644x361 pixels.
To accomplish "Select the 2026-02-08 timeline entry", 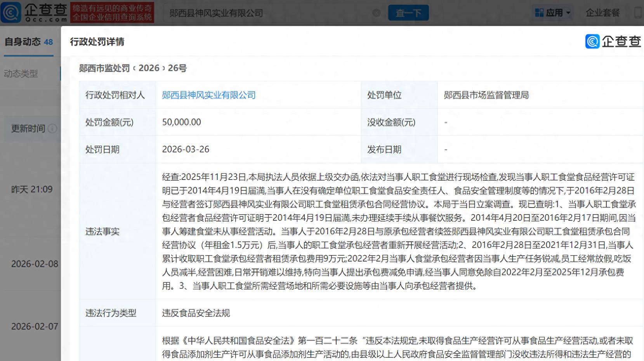I will click(35, 264).
